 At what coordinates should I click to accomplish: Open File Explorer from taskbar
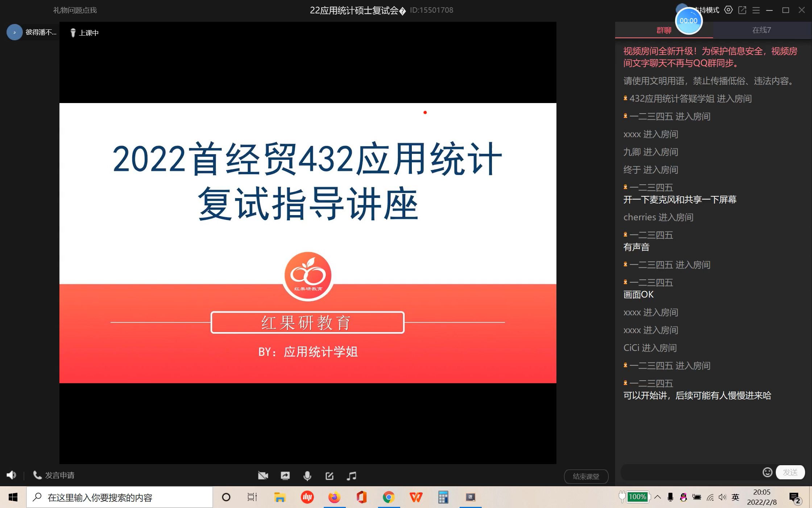pos(279,497)
